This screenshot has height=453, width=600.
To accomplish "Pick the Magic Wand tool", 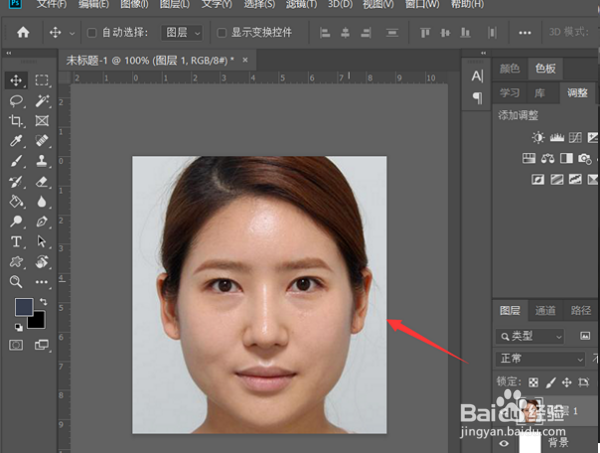I will point(42,101).
